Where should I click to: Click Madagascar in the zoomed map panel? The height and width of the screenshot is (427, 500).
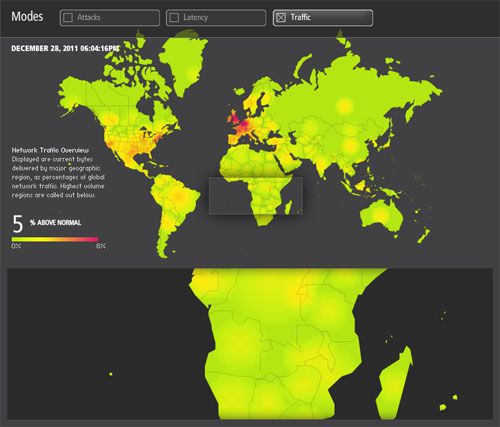click(x=395, y=383)
